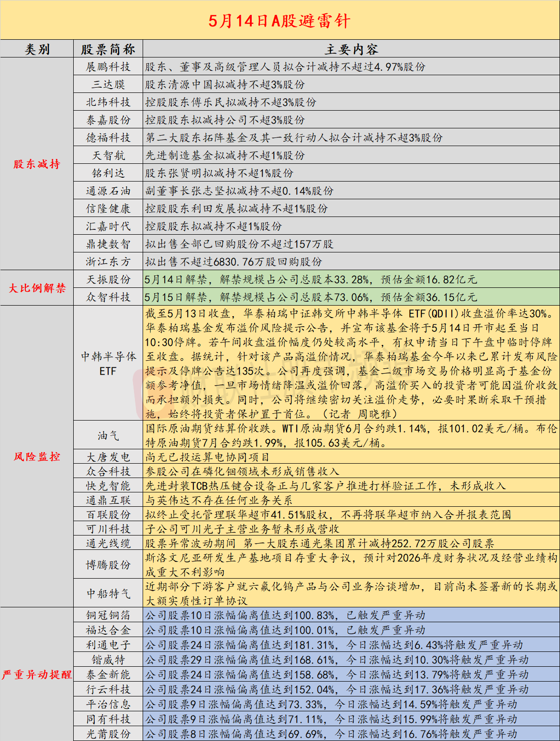Click content 先进制造基金拟减持不超1%股份
560x741 pixels.
click(x=225, y=155)
